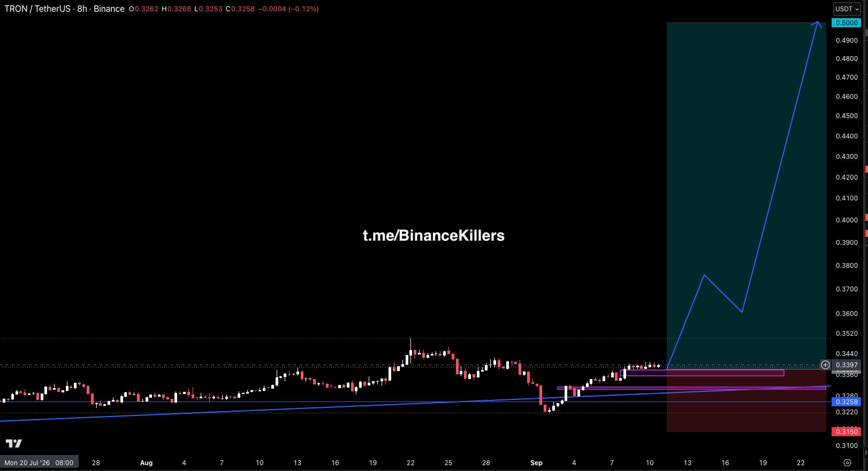Image resolution: width=868 pixels, height=471 pixels.
Task: Expand the side panel chevron at right edge
Action: [866, 452]
